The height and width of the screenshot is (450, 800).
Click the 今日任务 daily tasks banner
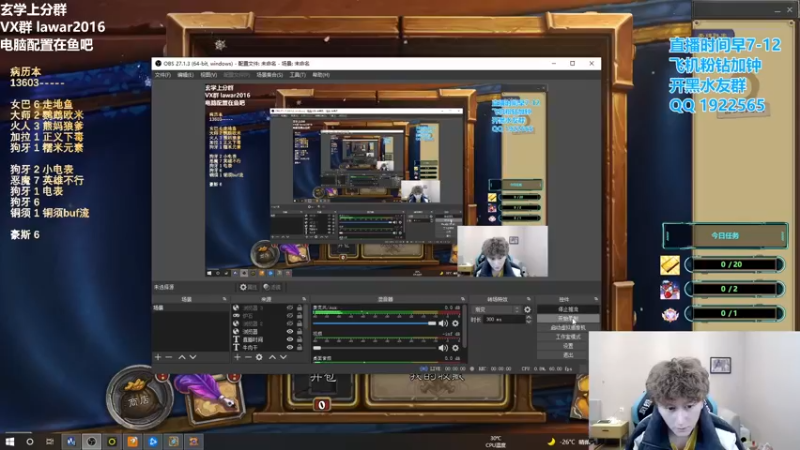click(x=725, y=236)
